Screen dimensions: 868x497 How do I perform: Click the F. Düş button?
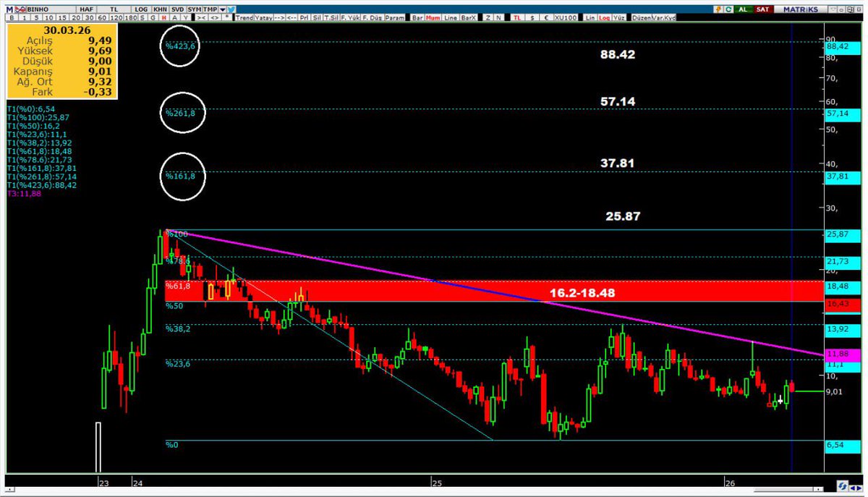click(x=373, y=17)
